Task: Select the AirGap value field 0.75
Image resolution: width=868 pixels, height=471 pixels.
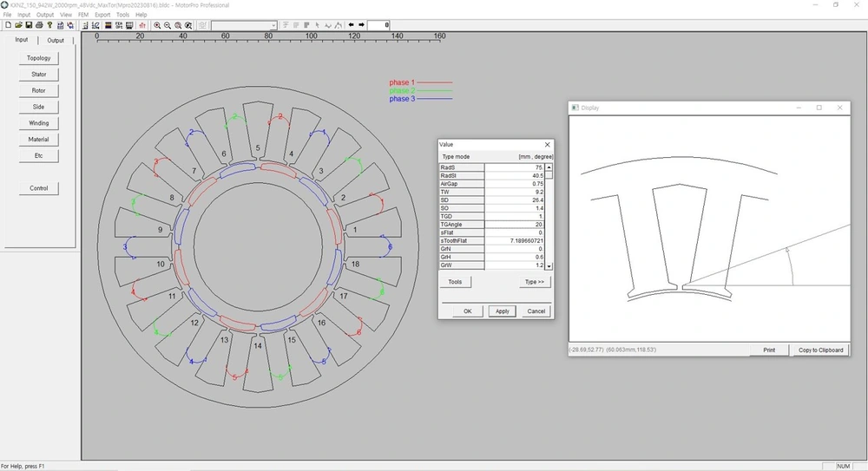Action: coord(514,184)
